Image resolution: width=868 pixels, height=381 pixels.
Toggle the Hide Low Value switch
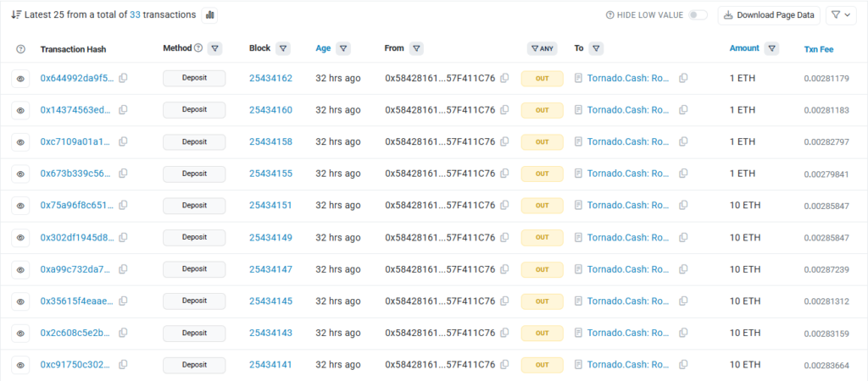(x=698, y=15)
